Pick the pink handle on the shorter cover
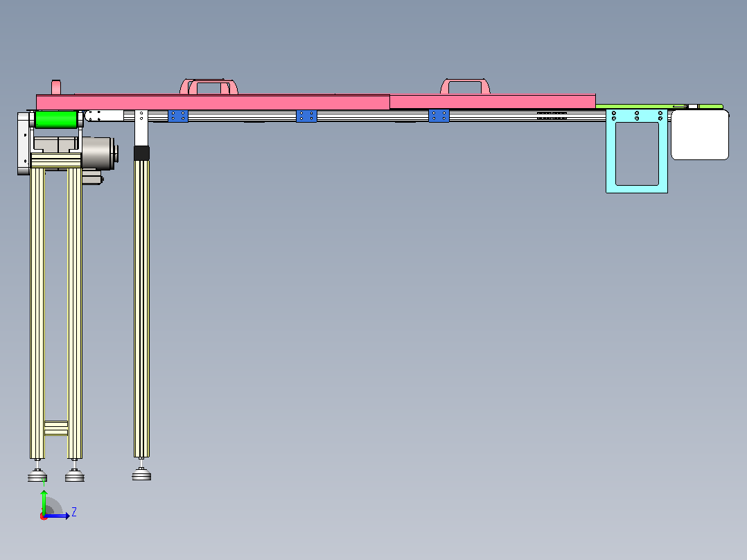This screenshot has height=560, width=747. 465,87
